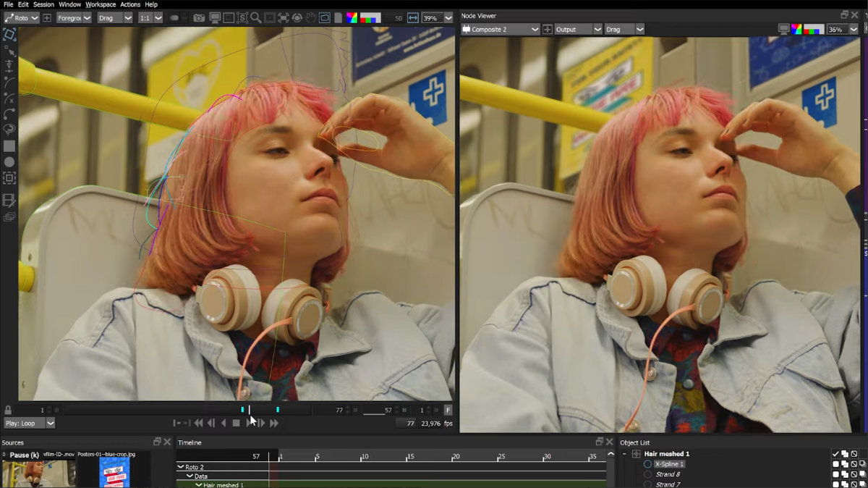Screen dimensions: 868x488
Task: Open the Workspace menu
Action: [x=101, y=4]
